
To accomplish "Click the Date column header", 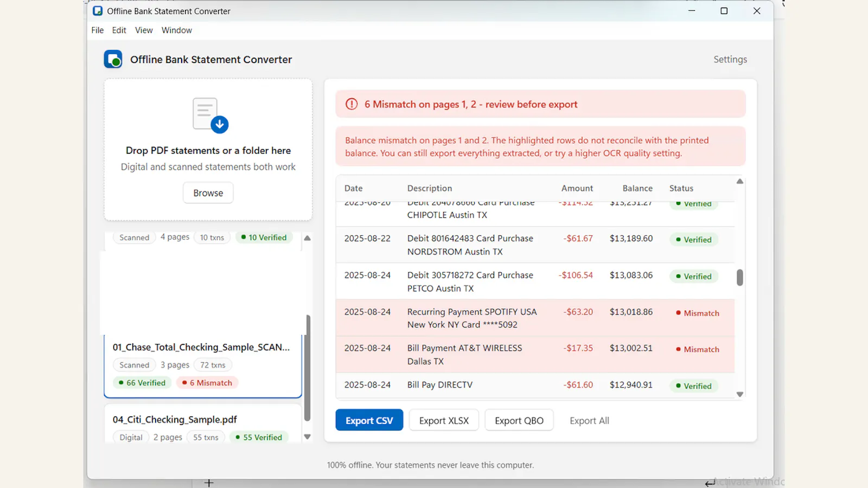I will pos(354,188).
